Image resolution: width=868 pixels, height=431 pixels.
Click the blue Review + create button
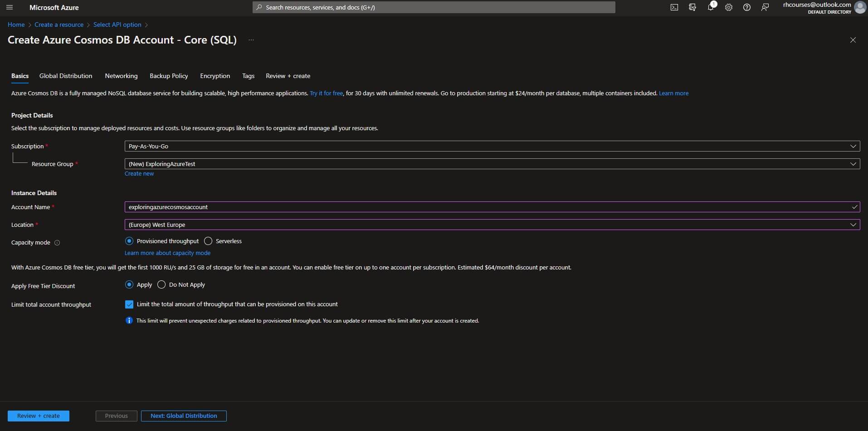[39, 416]
